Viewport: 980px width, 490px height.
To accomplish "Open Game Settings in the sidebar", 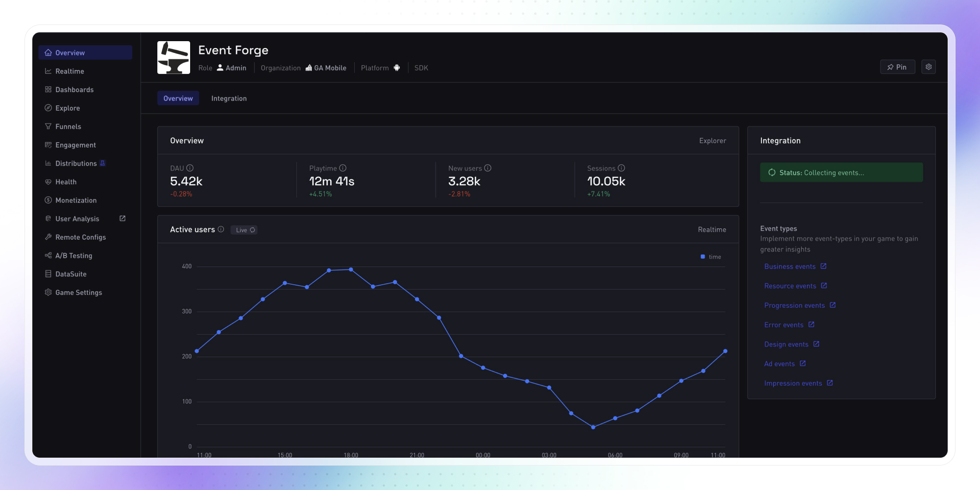I will (85, 293).
